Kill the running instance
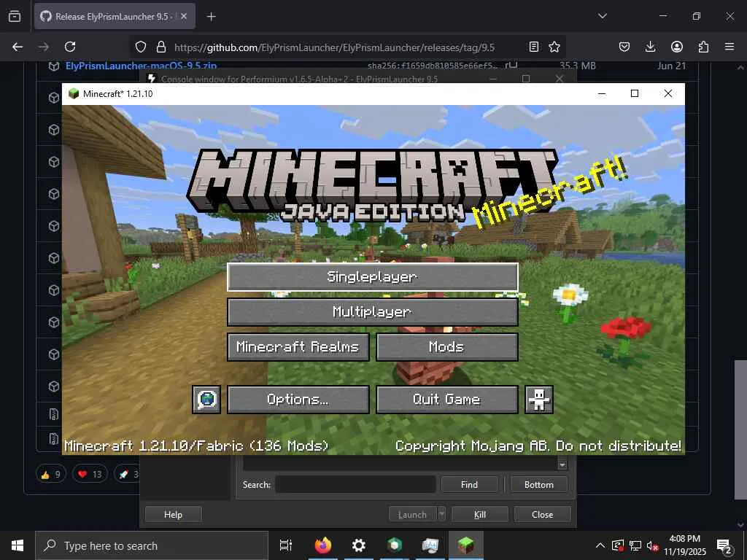The width and height of the screenshot is (747, 560). point(480,515)
